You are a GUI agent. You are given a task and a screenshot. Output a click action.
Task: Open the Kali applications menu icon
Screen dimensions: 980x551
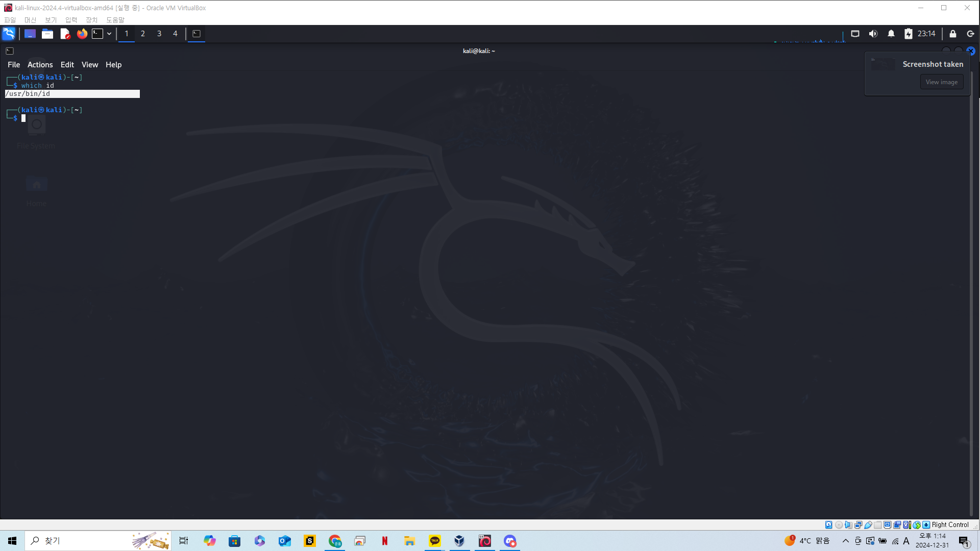click(x=9, y=34)
